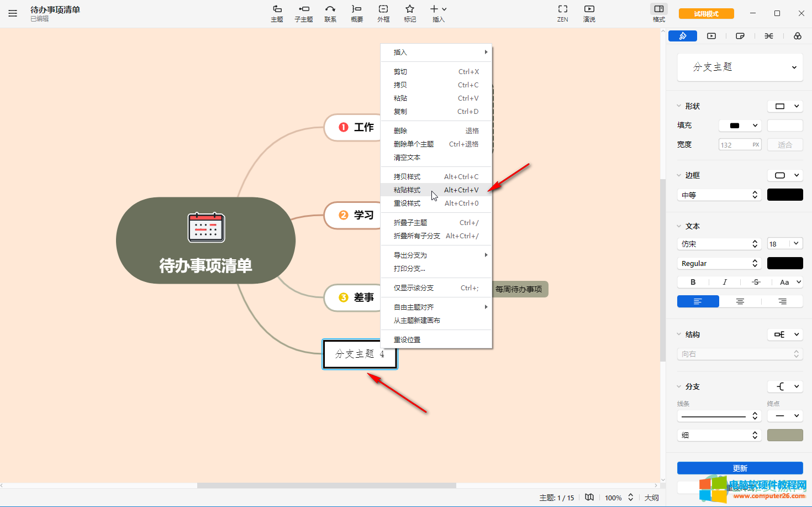Align text to the center
This screenshot has height=507, width=812.
pos(740,301)
